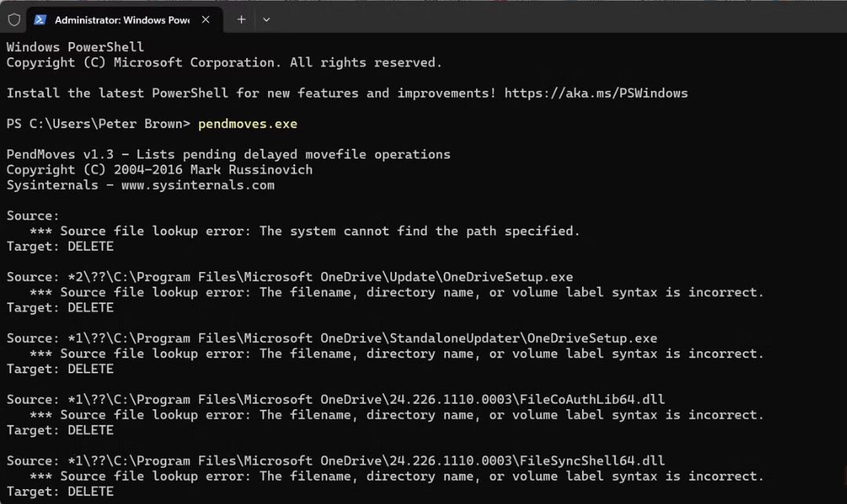Open a new terminal tab with the plus icon
The width and height of the screenshot is (847, 504).
coord(241,19)
